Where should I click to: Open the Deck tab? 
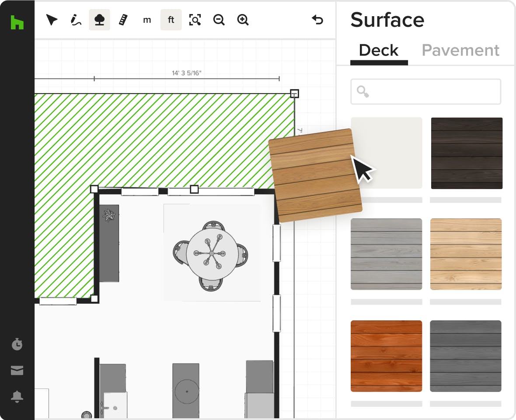click(379, 51)
